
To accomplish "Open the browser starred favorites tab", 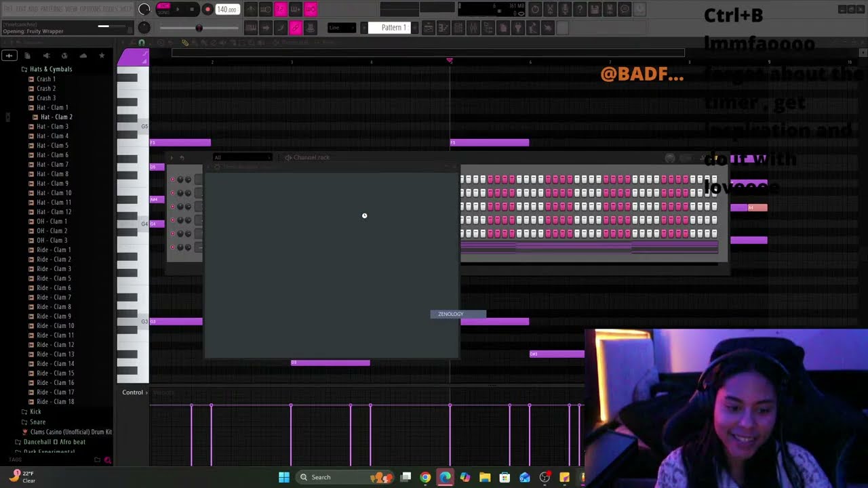I will [x=102, y=56].
